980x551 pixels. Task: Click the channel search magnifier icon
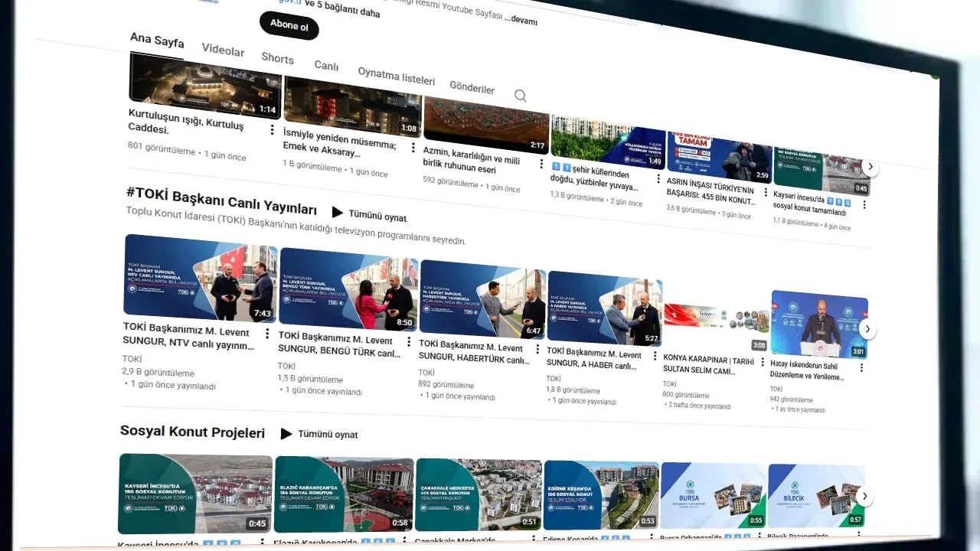(x=520, y=96)
